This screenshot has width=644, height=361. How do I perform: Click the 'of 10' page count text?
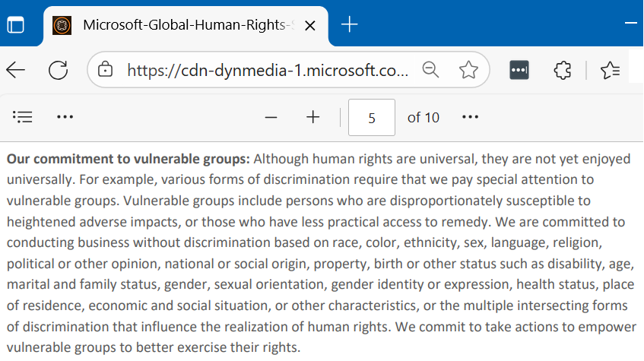coord(423,118)
